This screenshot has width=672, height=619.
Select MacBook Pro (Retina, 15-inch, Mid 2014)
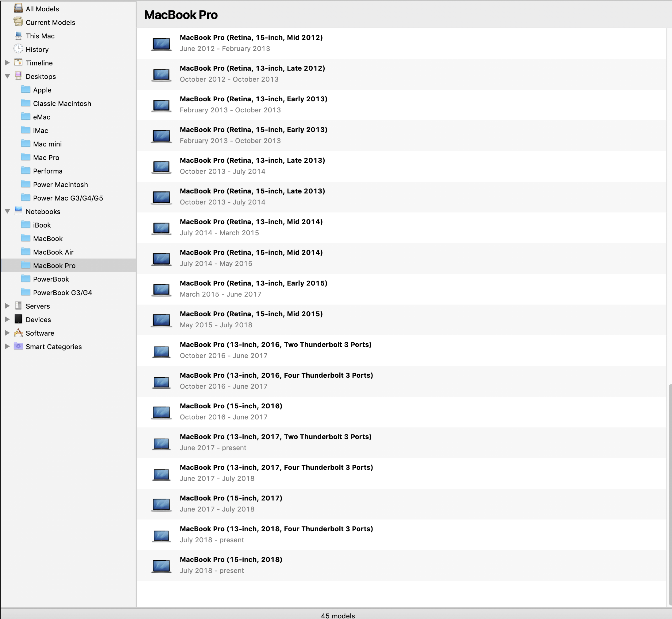(401, 259)
